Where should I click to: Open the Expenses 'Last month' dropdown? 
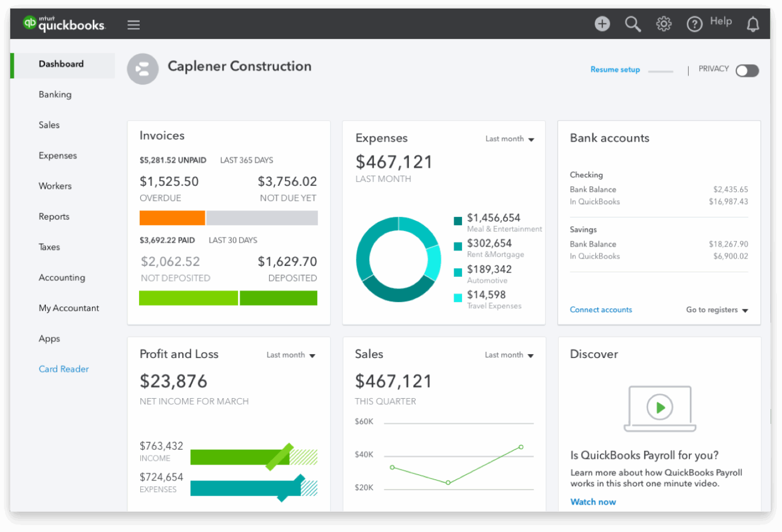click(x=510, y=138)
